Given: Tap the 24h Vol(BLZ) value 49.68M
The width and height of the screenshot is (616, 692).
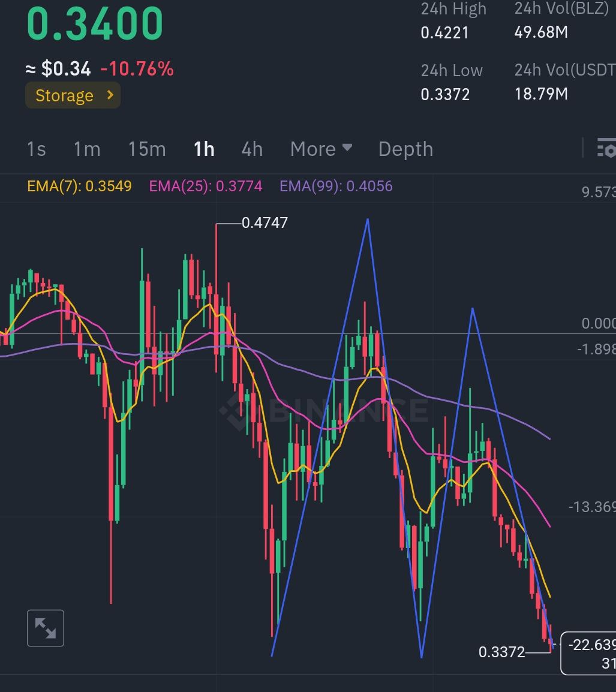Looking at the screenshot, I should [x=541, y=32].
